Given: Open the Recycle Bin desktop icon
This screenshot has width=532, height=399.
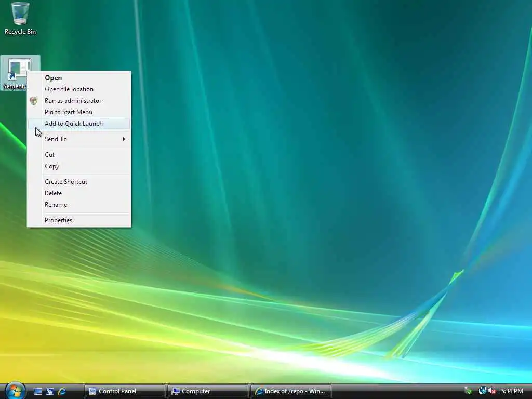Looking at the screenshot, I should tap(20, 19).
